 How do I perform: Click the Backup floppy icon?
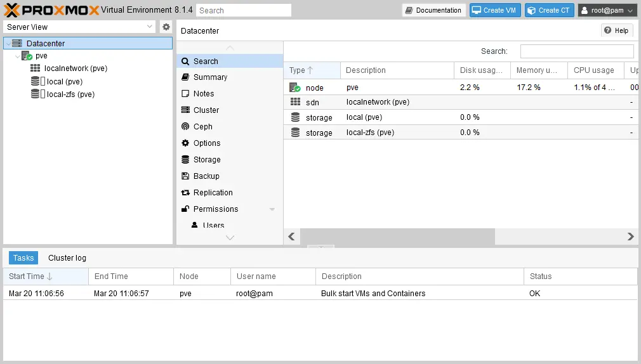pyautogui.click(x=185, y=176)
